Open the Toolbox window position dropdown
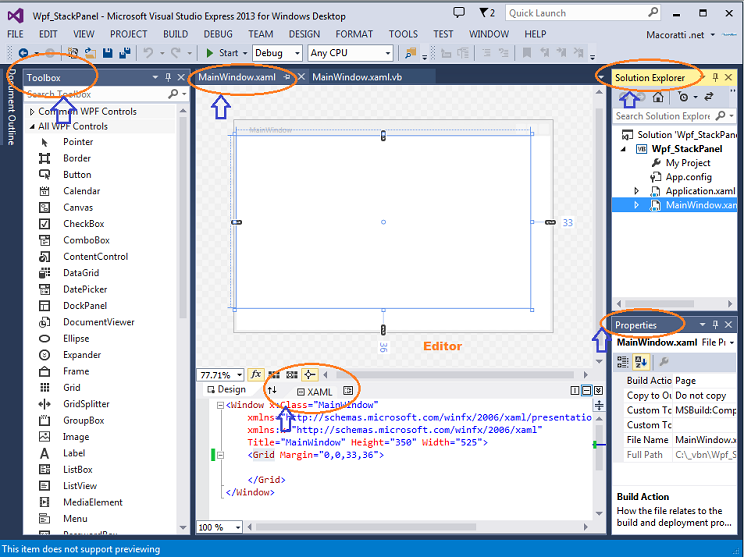Screen dimensions: 744x557 [155, 77]
